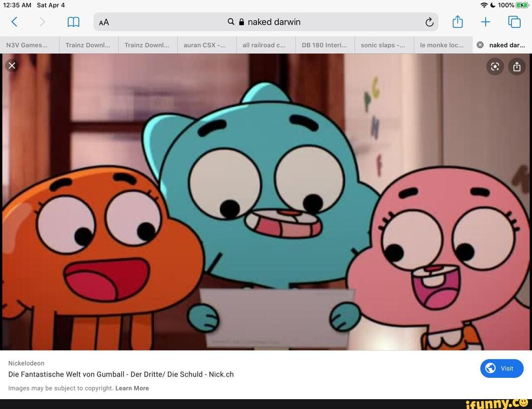Image resolution: width=532 pixels, height=409 pixels.
Task: Switch to the 'auran CSX -...' tab
Action: (x=206, y=45)
